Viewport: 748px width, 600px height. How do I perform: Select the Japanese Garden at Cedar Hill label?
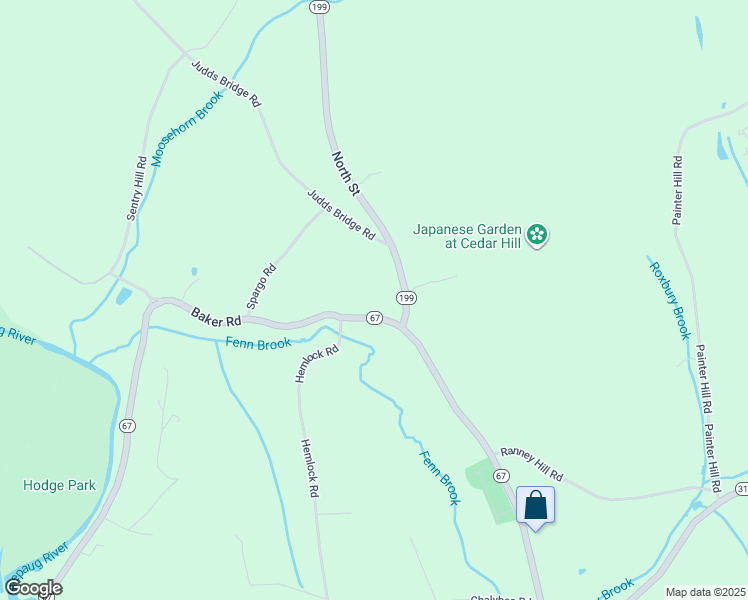click(x=467, y=236)
